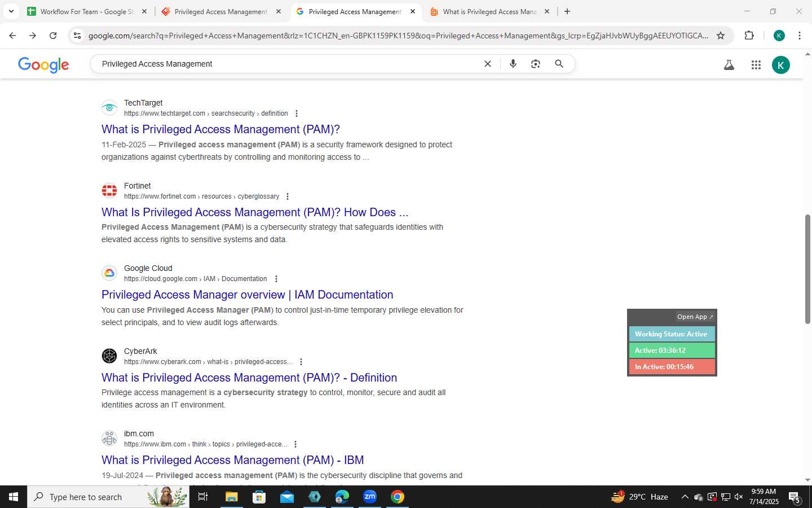Open Chrome three-dot menu

coord(800,36)
